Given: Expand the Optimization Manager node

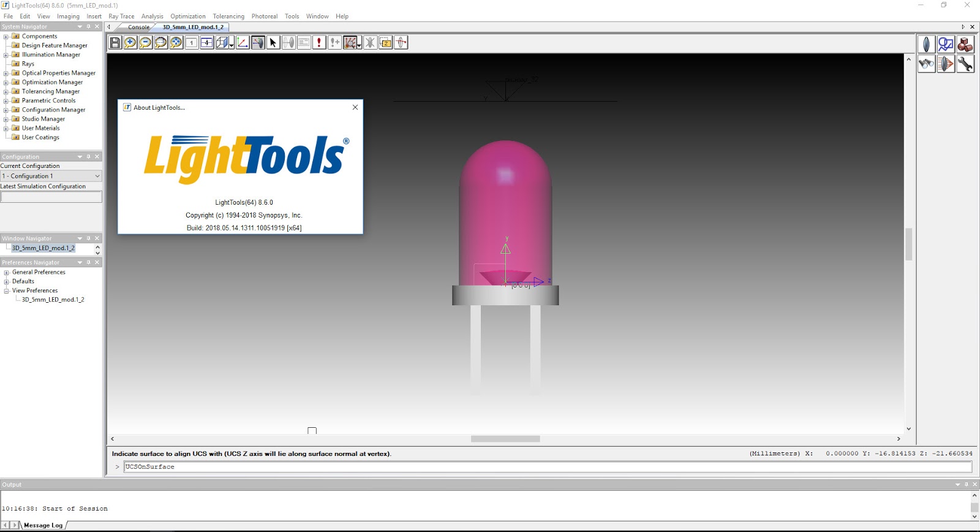Looking at the screenshot, I should 6,82.
